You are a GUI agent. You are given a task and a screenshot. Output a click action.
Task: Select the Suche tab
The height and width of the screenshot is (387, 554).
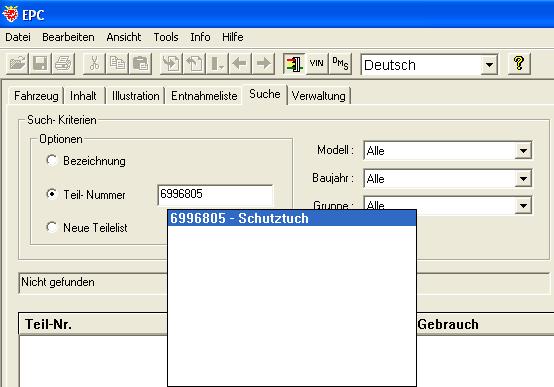point(265,94)
